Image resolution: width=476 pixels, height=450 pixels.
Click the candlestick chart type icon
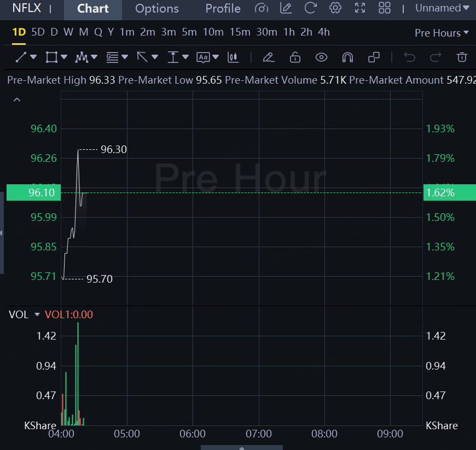tap(233, 57)
